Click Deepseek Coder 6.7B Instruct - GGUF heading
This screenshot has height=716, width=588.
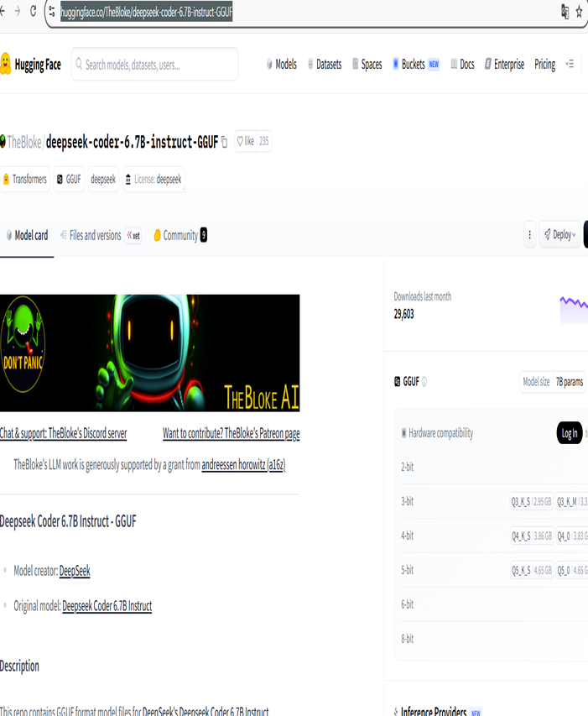tap(68, 521)
